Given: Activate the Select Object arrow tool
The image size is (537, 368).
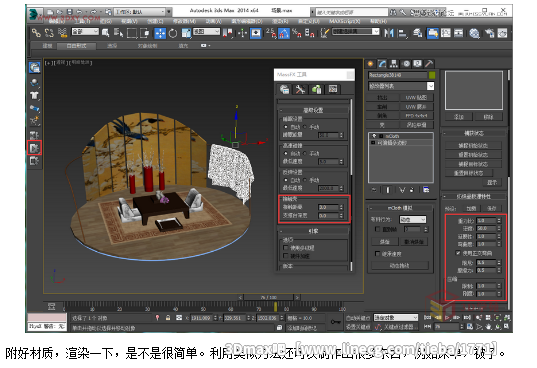Looking at the screenshot, I should (x=105, y=33).
